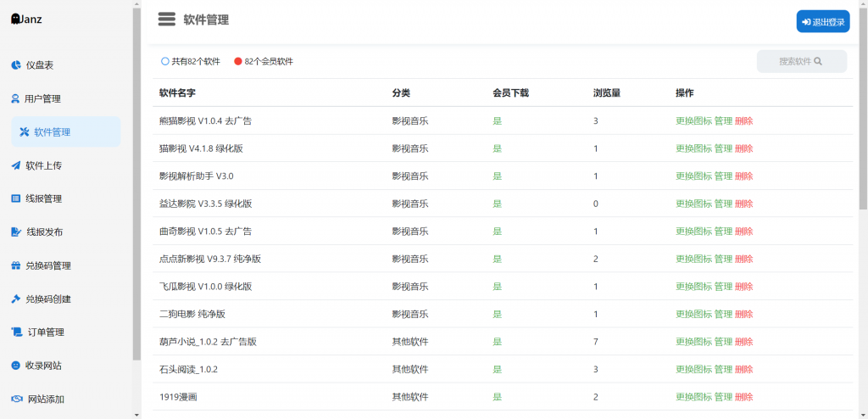The height and width of the screenshot is (419, 868).
Task: Delete 猫影视 V4.1.8 绿化版
Action: 744,148
